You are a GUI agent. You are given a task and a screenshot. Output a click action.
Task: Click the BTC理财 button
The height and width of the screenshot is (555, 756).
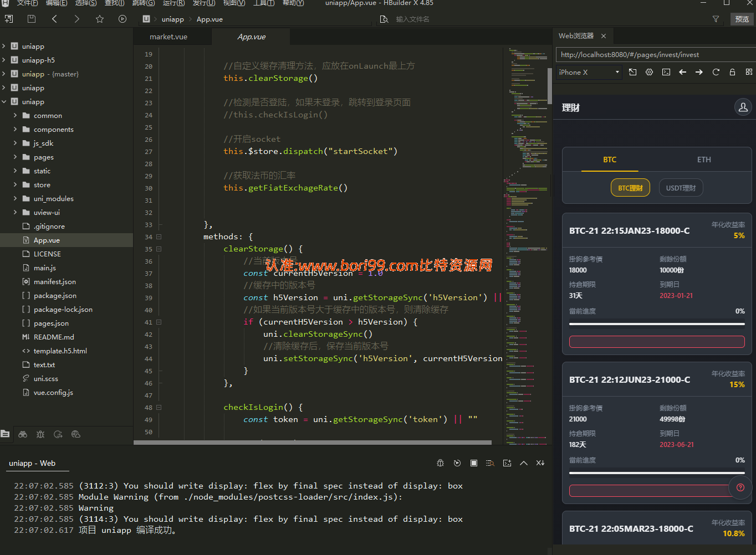point(630,188)
